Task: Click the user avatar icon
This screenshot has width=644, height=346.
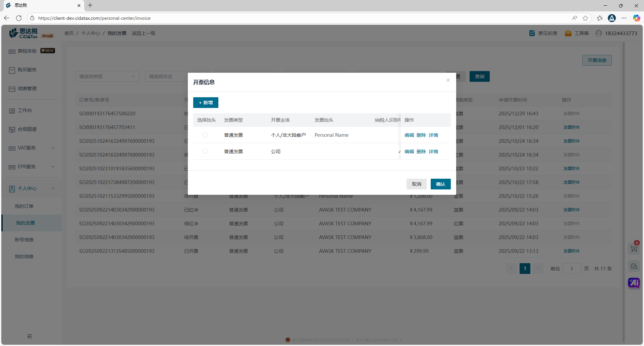Action: (x=599, y=33)
